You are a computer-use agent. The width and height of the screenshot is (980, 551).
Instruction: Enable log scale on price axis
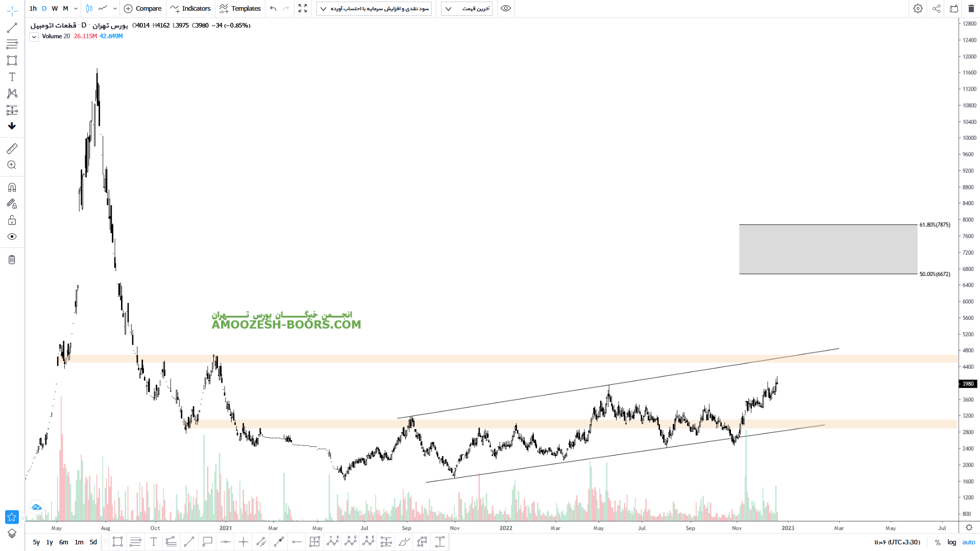[x=951, y=542]
